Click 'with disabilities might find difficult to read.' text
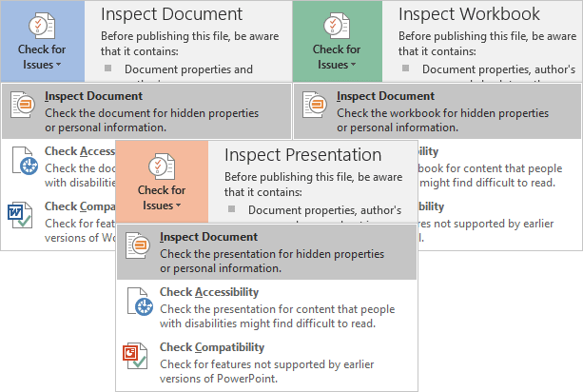 point(267,323)
